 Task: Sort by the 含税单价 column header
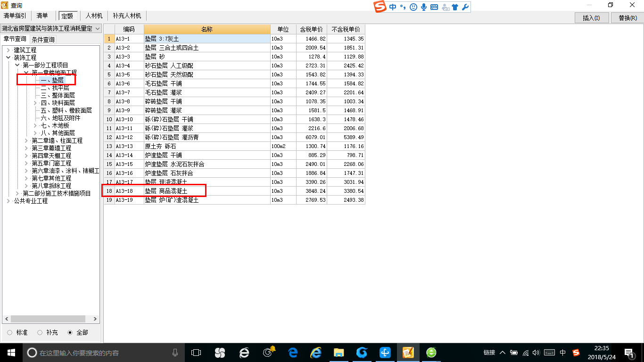pyautogui.click(x=311, y=29)
